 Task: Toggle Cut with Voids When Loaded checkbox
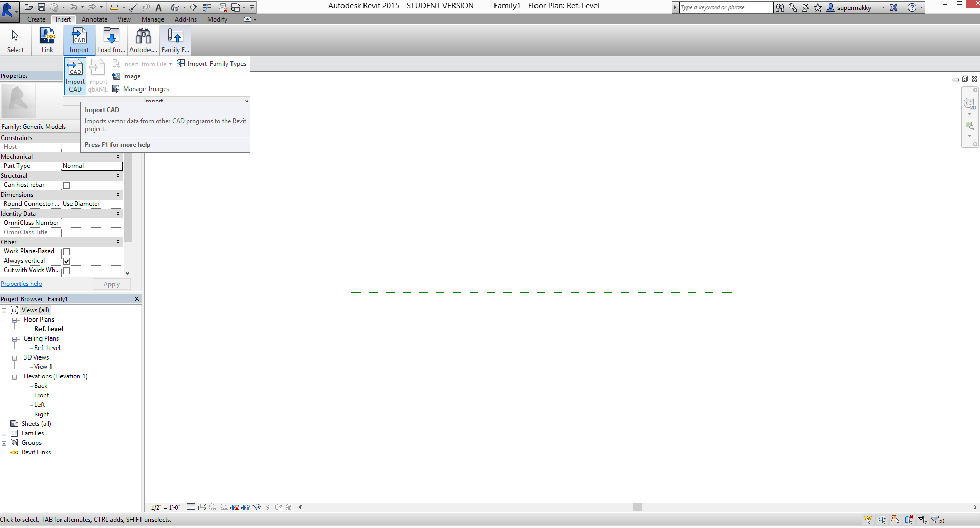click(x=66, y=271)
